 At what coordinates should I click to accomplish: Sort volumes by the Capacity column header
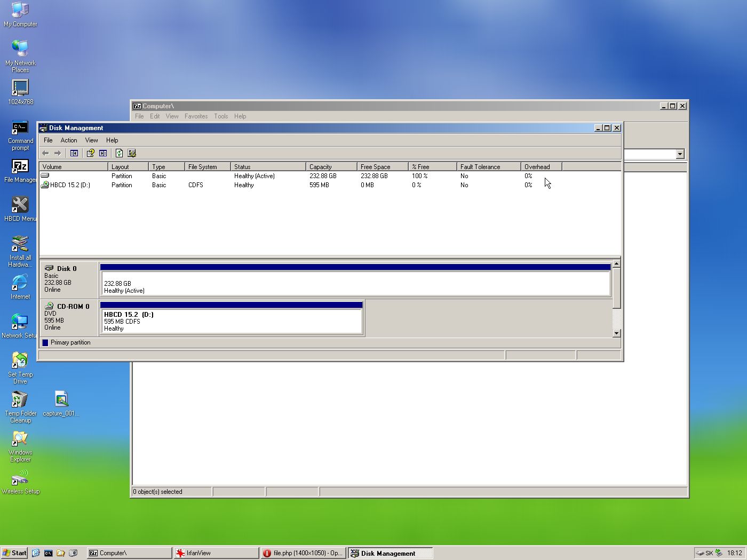click(331, 167)
